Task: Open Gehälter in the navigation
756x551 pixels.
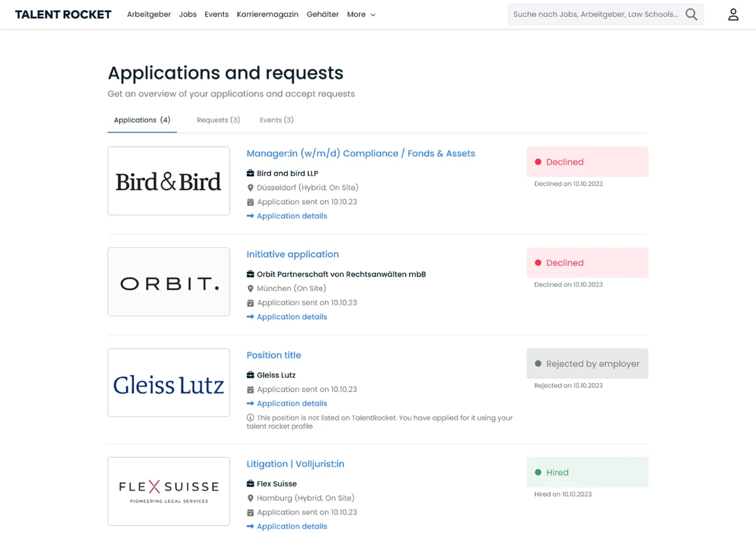Action: point(323,14)
